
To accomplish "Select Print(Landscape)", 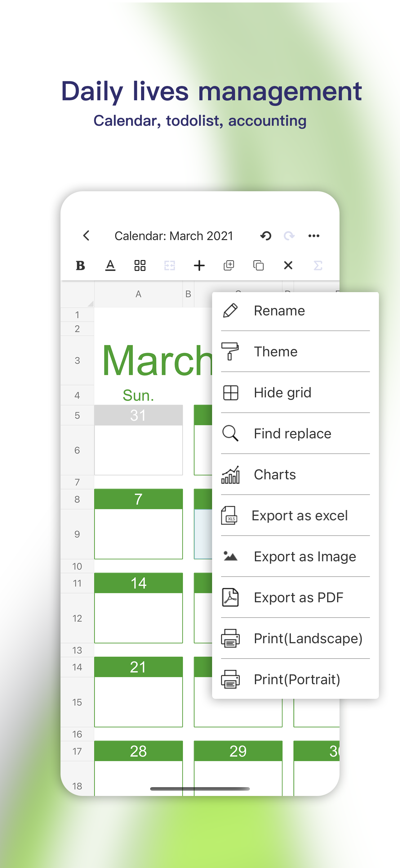I will (295, 638).
